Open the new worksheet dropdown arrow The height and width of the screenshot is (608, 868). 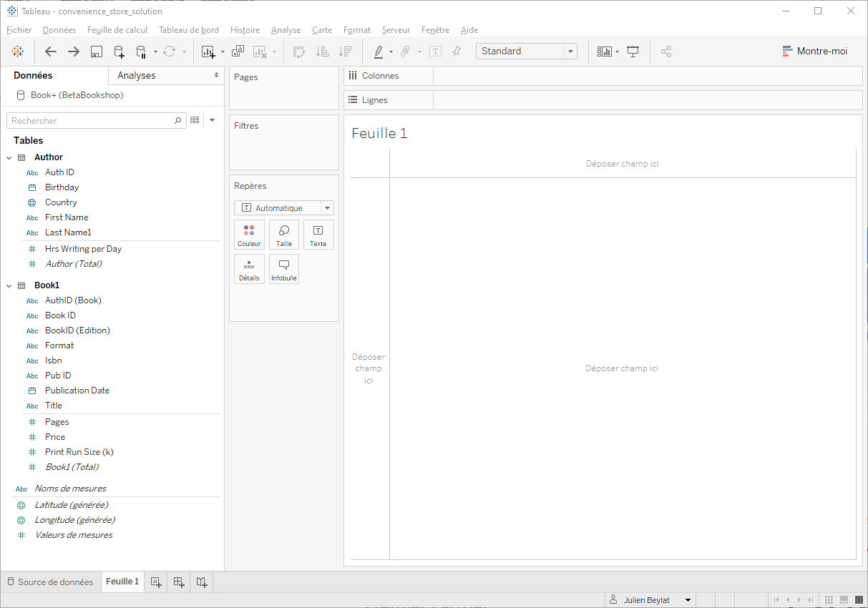pos(223,52)
